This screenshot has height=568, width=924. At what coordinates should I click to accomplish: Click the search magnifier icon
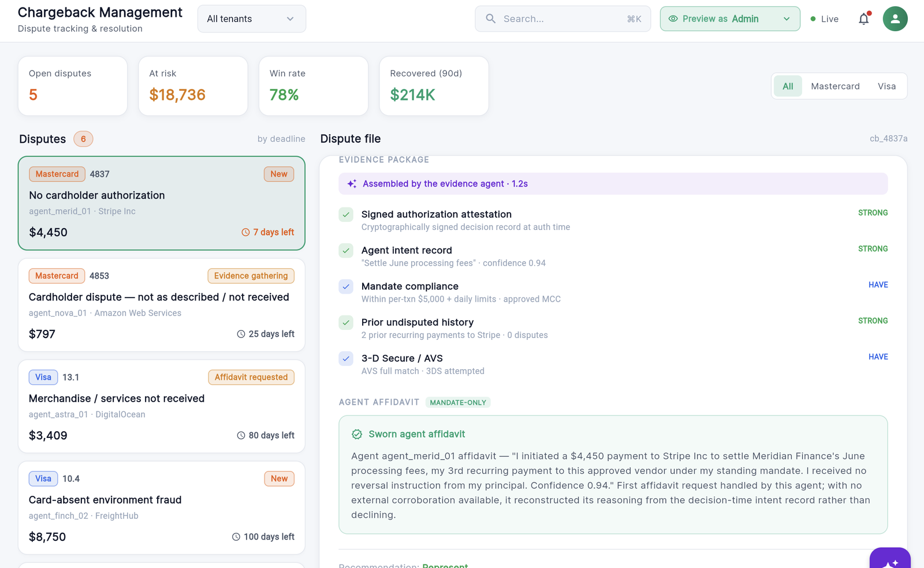pos(491,18)
